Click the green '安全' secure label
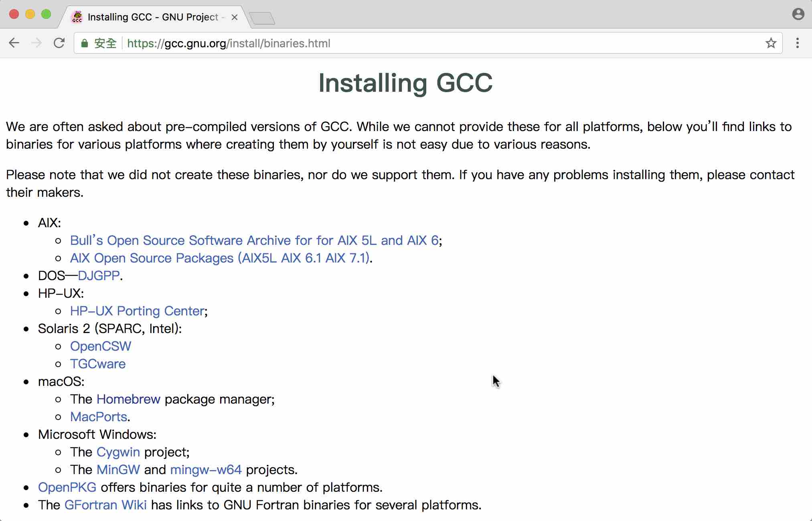This screenshot has width=812, height=521. pos(105,43)
